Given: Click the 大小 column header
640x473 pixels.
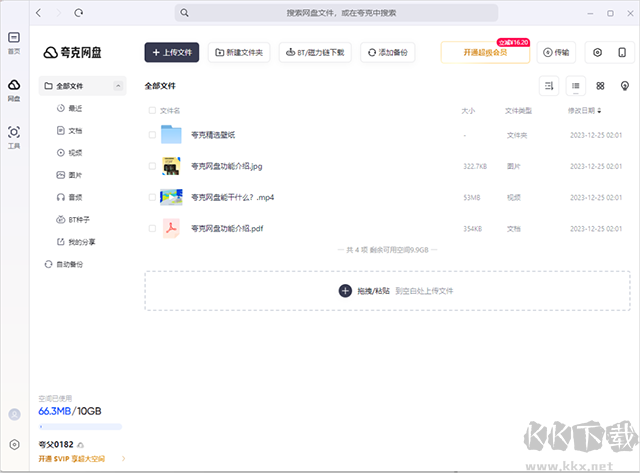Looking at the screenshot, I should (x=468, y=111).
